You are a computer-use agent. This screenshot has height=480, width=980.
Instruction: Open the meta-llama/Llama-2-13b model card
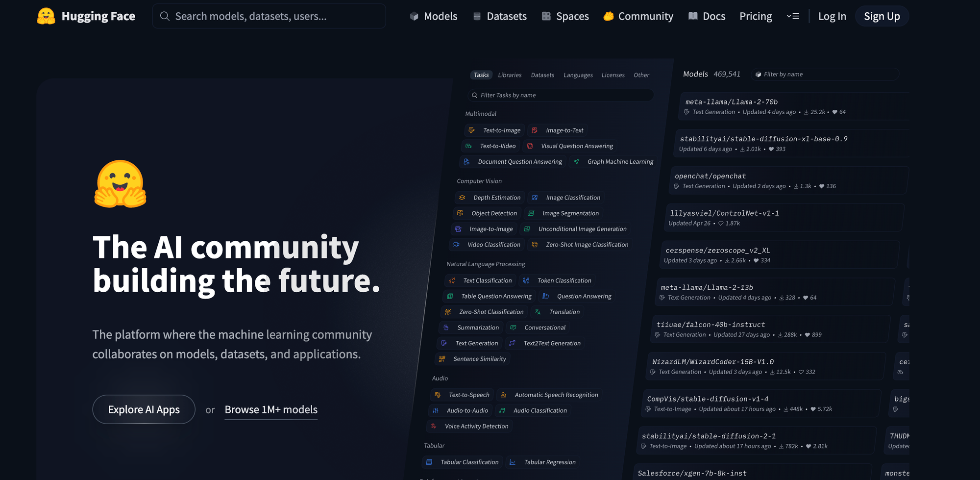[775, 292]
